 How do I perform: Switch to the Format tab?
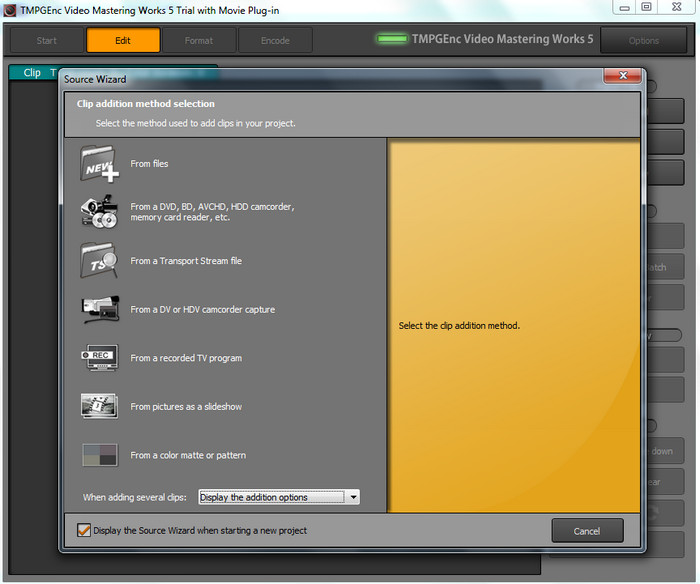[x=199, y=41]
